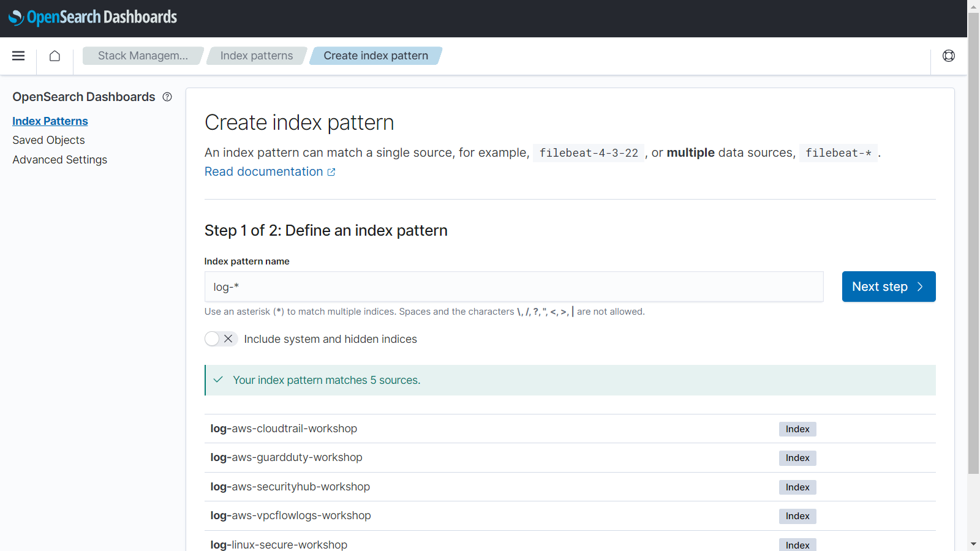The width and height of the screenshot is (980, 551).
Task: Open the Read documentation link
Action: [x=263, y=172]
